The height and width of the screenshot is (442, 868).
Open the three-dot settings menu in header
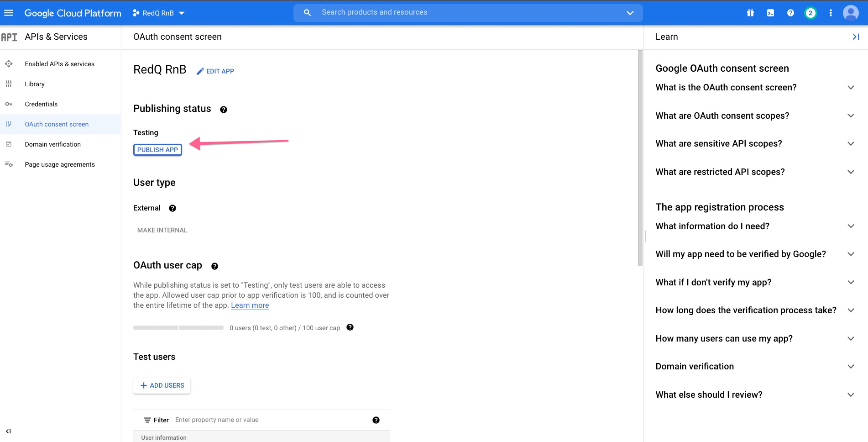coord(831,13)
